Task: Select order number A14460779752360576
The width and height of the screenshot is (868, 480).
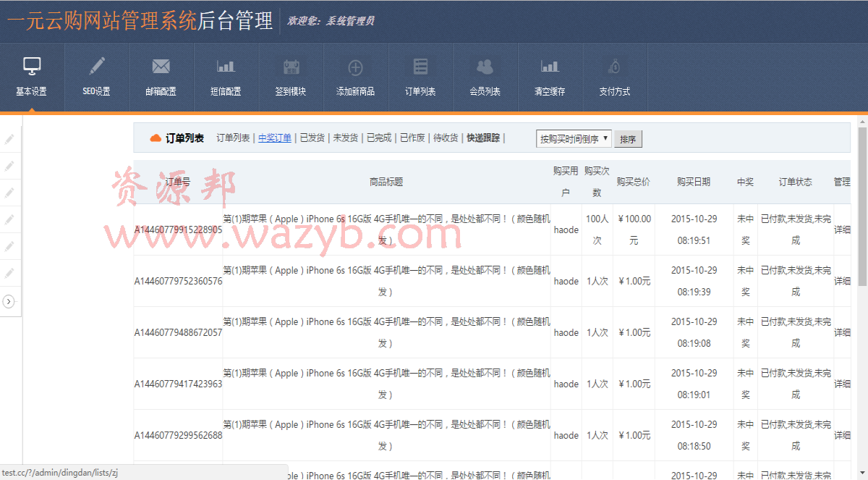Action: 178,281
